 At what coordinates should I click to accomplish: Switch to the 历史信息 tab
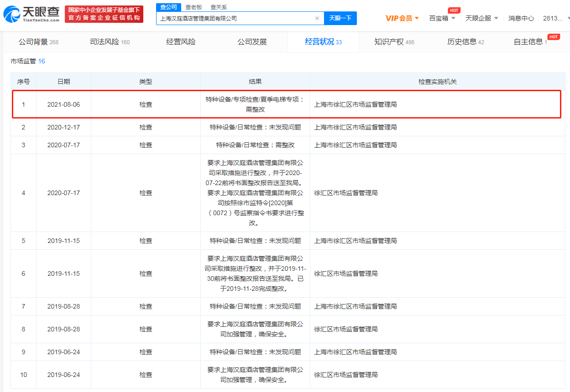pos(465,42)
